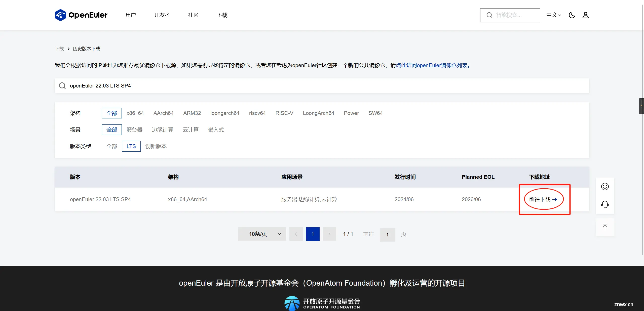Screen dimensions: 644x311
Task: Click the 应用场景 column header
Action: coord(292,177)
